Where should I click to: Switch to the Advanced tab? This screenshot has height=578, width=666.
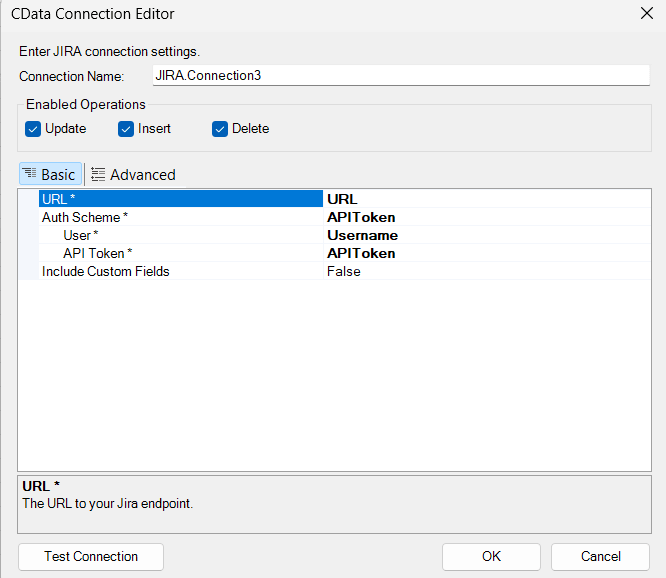point(133,175)
